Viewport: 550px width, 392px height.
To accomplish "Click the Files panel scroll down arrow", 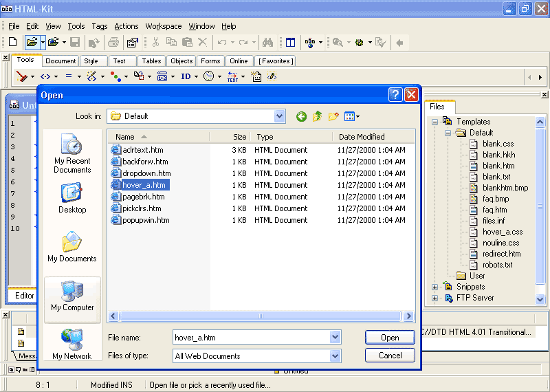I will click(x=540, y=299).
